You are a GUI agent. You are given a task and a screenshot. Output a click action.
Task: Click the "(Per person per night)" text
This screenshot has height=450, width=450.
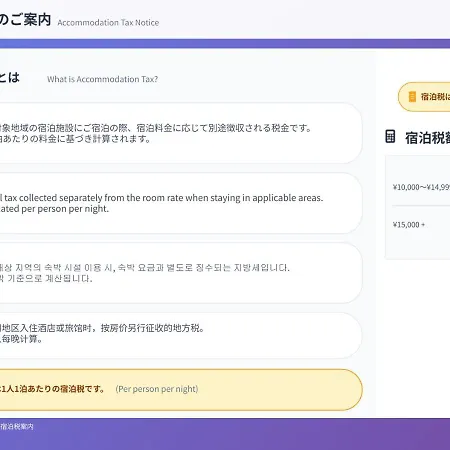click(x=157, y=389)
